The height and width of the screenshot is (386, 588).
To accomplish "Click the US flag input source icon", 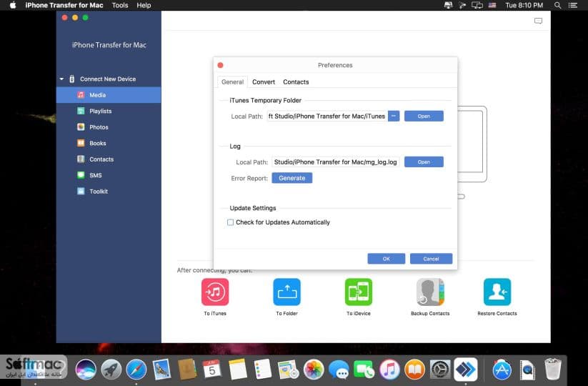I will click(x=492, y=5).
